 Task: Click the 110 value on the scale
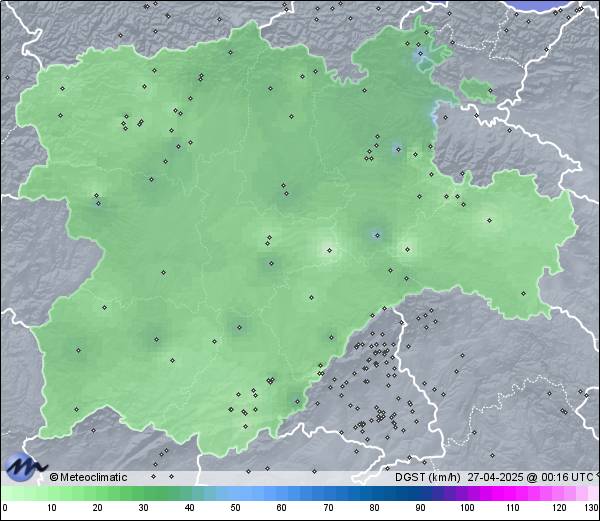[x=513, y=508]
